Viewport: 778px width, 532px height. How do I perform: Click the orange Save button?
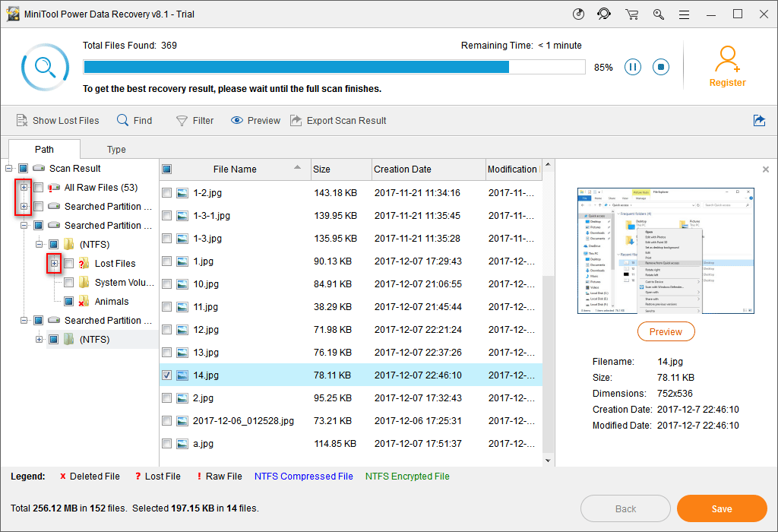[721, 508]
